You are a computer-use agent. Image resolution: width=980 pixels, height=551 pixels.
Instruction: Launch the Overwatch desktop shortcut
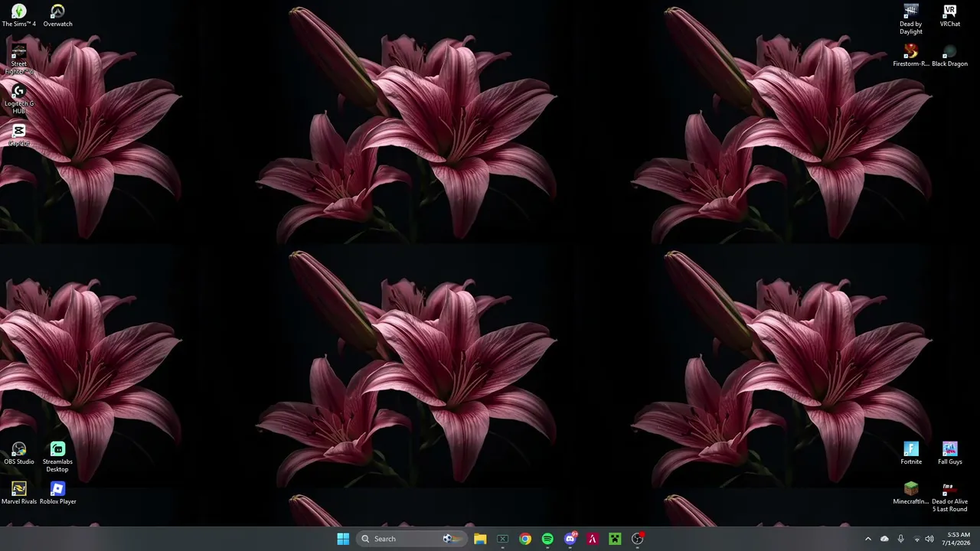[57, 16]
